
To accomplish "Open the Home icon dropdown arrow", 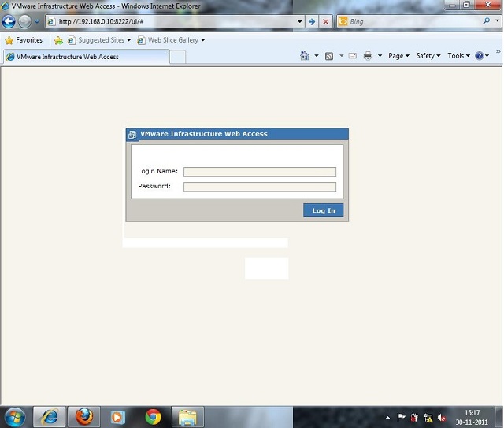I will [317, 56].
